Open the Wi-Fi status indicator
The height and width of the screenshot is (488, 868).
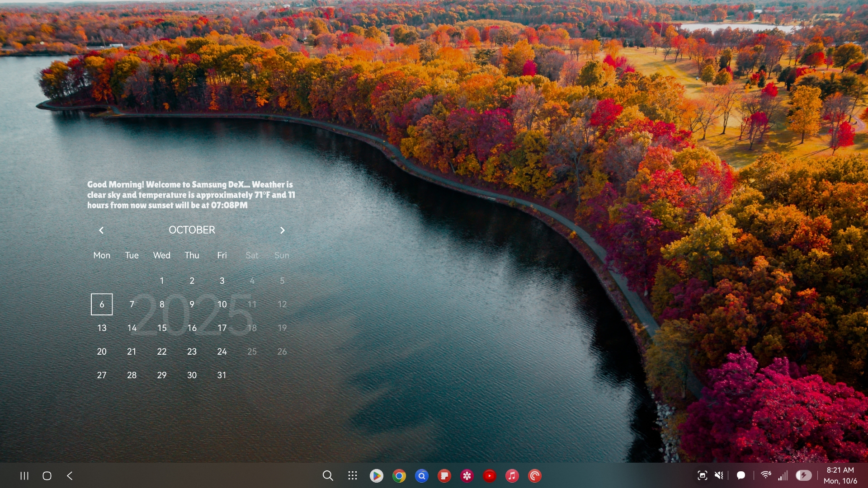click(765, 475)
